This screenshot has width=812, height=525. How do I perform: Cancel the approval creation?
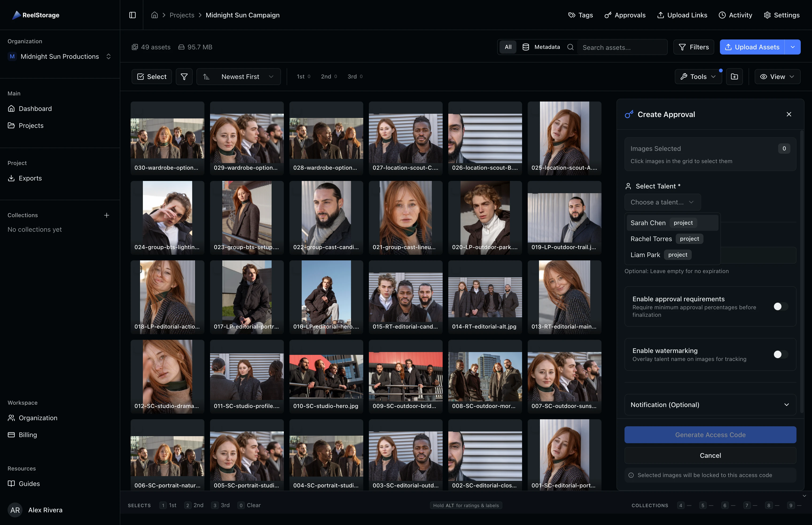tap(710, 455)
